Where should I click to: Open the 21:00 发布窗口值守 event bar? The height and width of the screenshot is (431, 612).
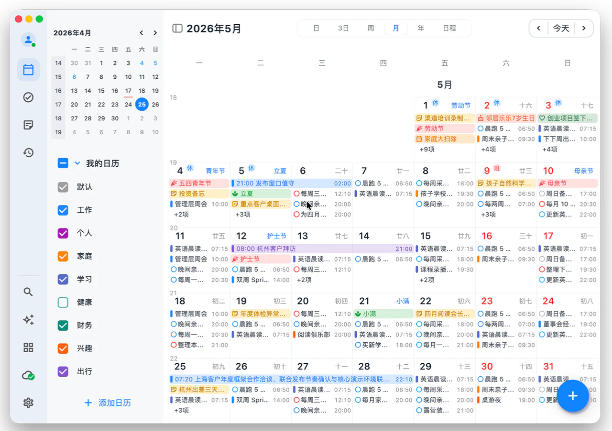pos(291,183)
